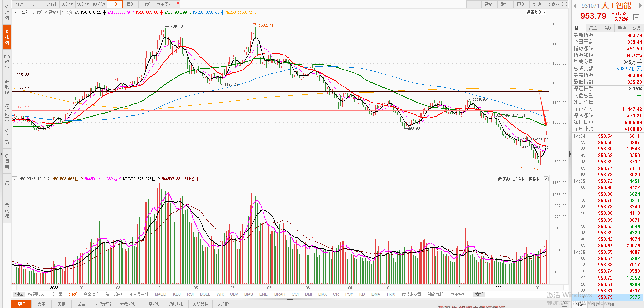The height and width of the screenshot is (308, 644).
Task: Collapse the quote header with minus box
Action: tap(636, 17)
